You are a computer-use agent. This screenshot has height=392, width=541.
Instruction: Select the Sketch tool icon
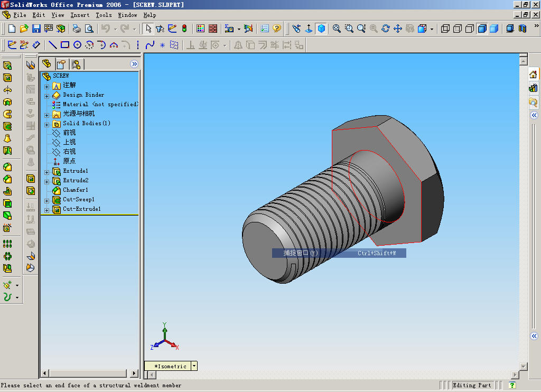coord(12,45)
